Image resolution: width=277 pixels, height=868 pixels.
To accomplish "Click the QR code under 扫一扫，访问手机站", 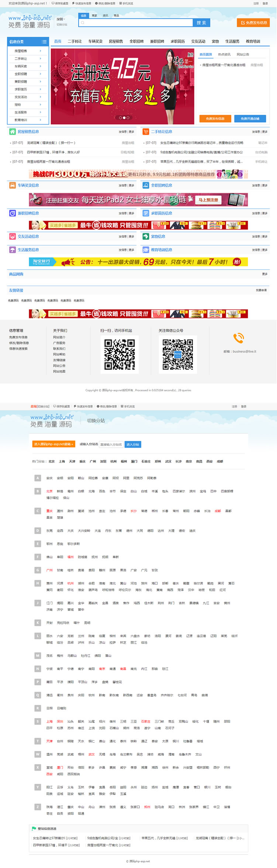I will point(119,355).
